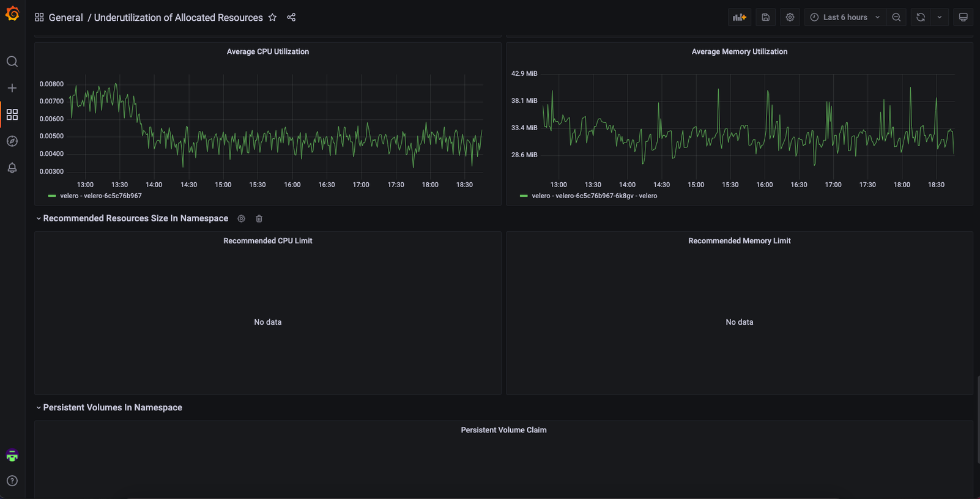Cycle view mode with the monitor icon

tap(963, 17)
